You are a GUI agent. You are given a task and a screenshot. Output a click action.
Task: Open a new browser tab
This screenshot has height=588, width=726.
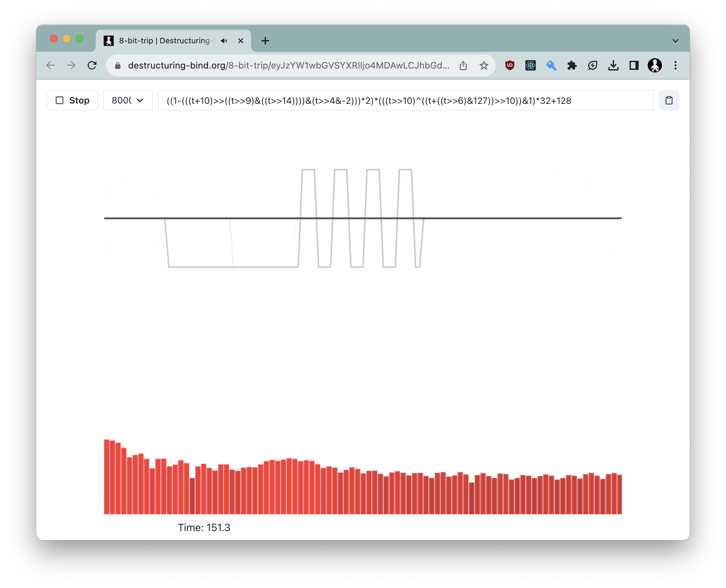coord(265,41)
